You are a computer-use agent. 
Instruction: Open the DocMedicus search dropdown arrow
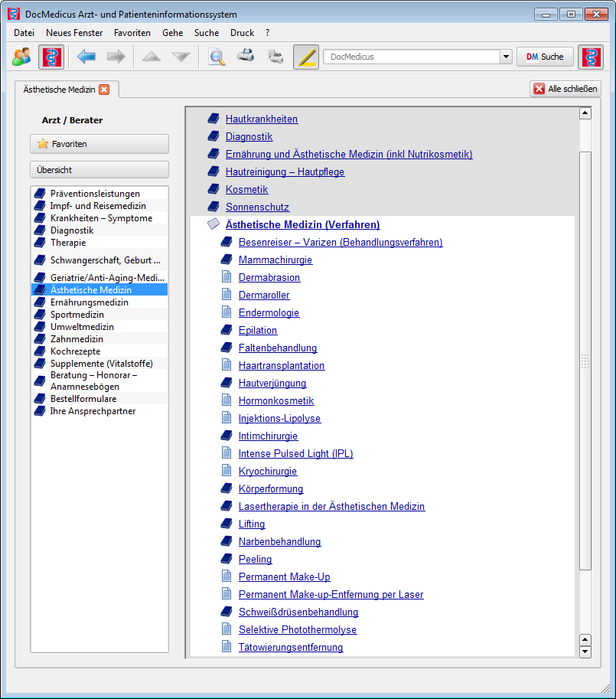pos(506,57)
